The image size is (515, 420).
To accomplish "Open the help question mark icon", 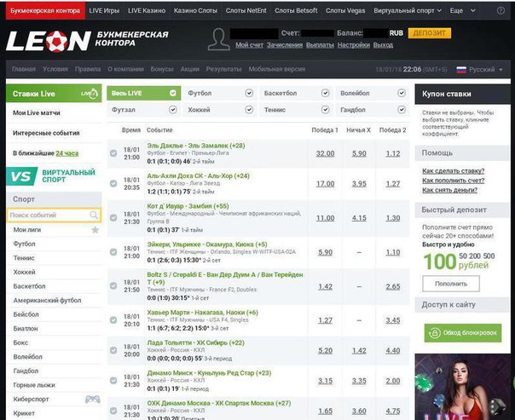I will [x=501, y=11].
